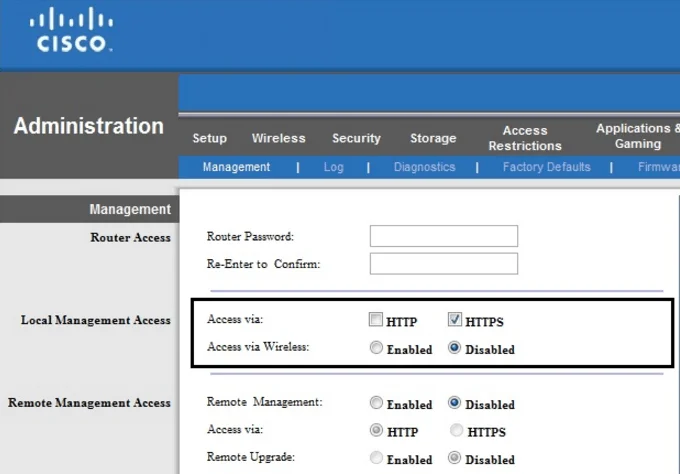Open the Setup tab
This screenshot has width=680, height=474.
click(x=210, y=138)
